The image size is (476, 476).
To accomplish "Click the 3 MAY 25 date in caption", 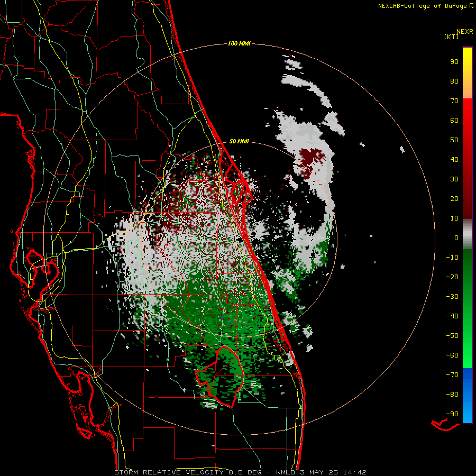I will pos(320,472).
